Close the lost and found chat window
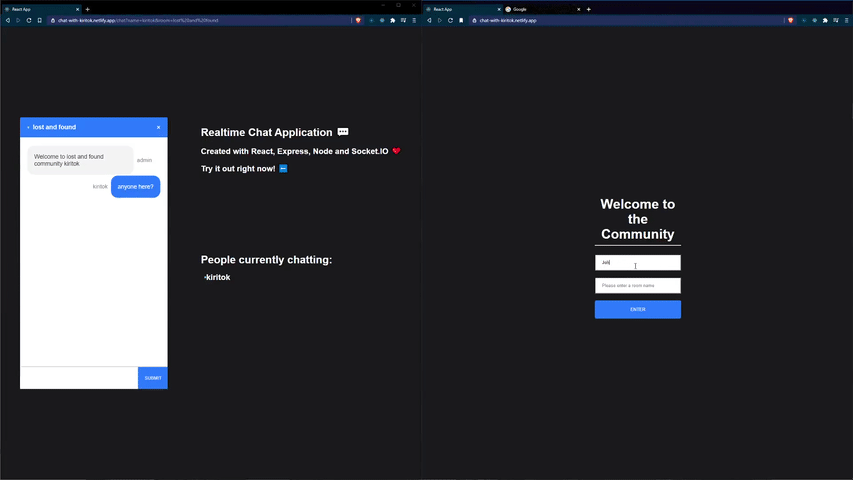The image size is (853, 480). pyautogui.click(x=158, y=127)
